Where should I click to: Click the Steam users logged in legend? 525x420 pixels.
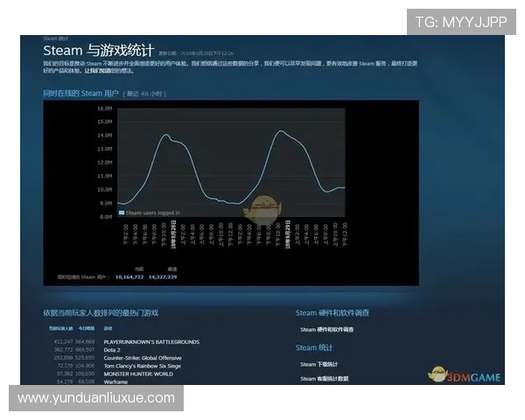click(x=150, y=213)
